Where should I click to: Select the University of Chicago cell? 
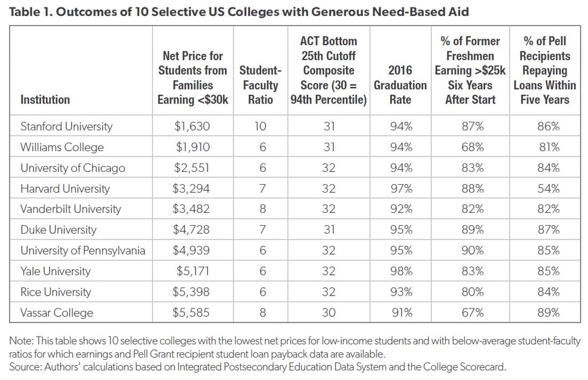pos(72,168)
